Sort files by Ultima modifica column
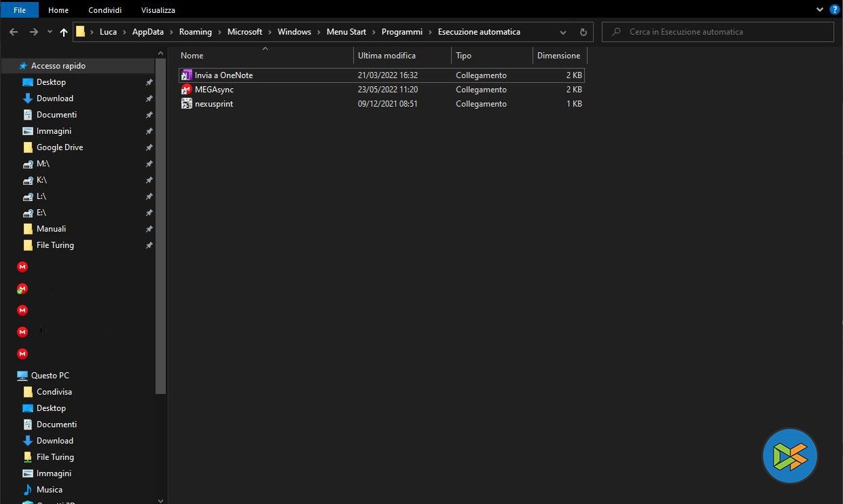This screenshot has width=843, height=504. tap(387, 56)
